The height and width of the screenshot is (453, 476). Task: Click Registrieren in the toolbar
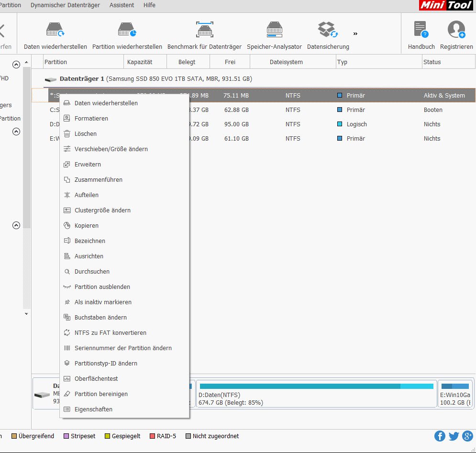(x=456, y=33)
